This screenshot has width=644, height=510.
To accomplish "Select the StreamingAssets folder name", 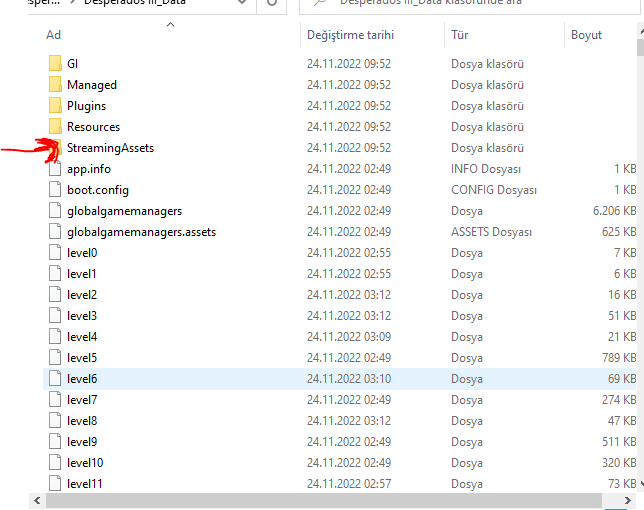I will click(110, 148).
